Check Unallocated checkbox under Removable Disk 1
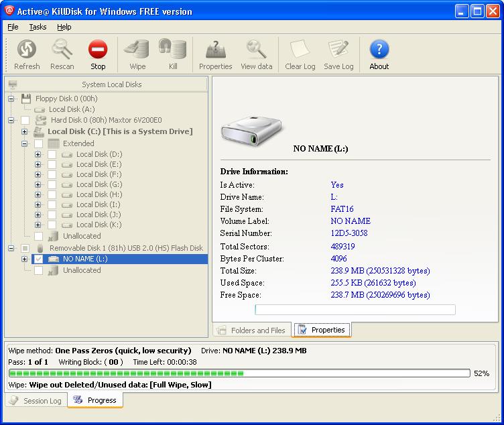The height and width of the screenshot is (425, 504). click(39, 270)
